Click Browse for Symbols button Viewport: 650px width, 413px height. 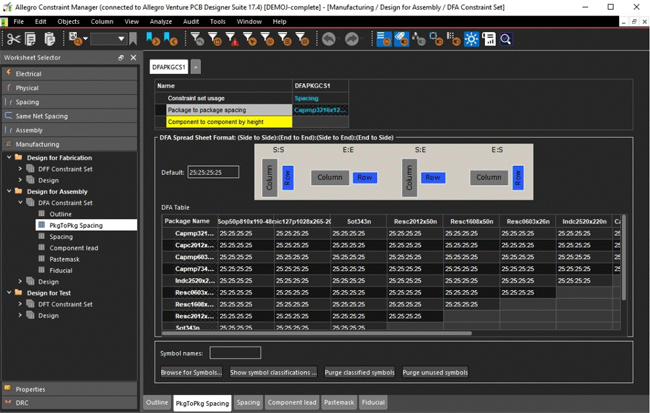pyautogui.click(x=191, y=372)
